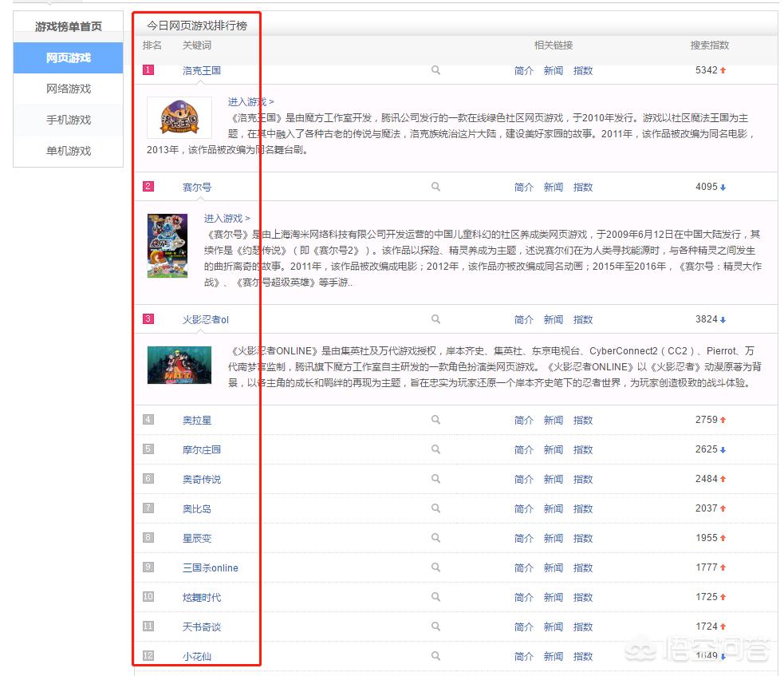
Task: Click the 新闻 link for 奥奇传说
Action: pyautogui.click(x=553, y=479)
